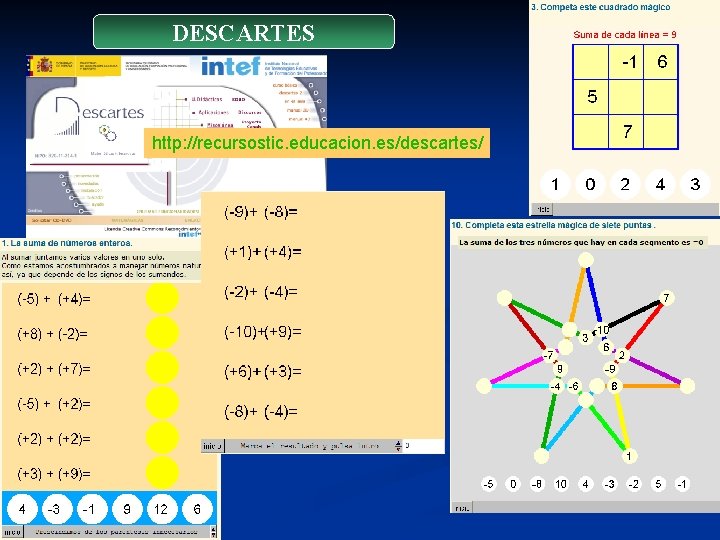Select token 5 below the magic star
This screenshot has height=540, width=720.
coord(658,484)
